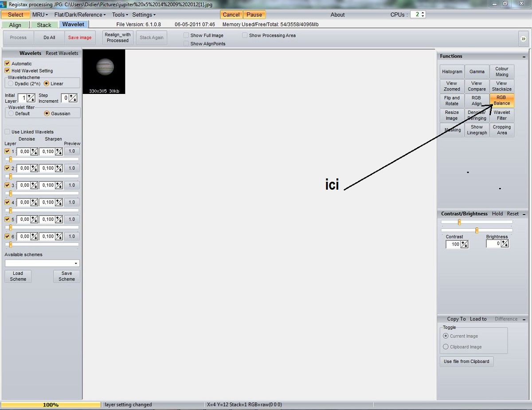Open Cropping Area function

(502, 130)
